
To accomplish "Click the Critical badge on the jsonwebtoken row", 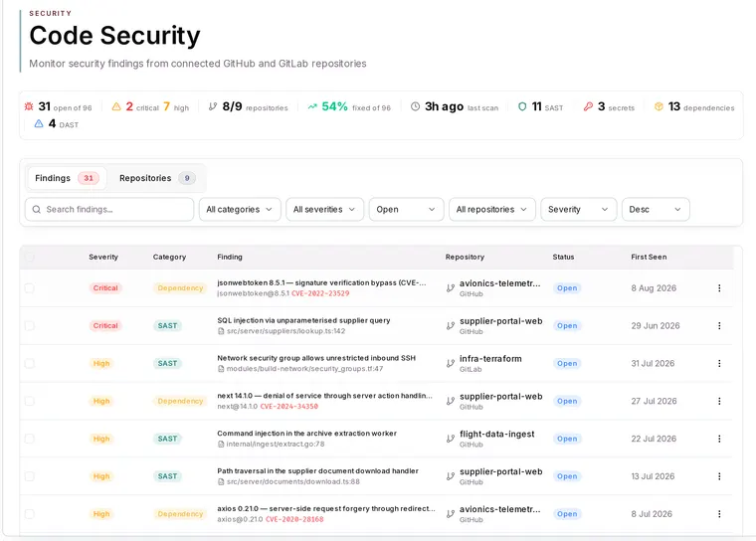I will tap(105, 287).
